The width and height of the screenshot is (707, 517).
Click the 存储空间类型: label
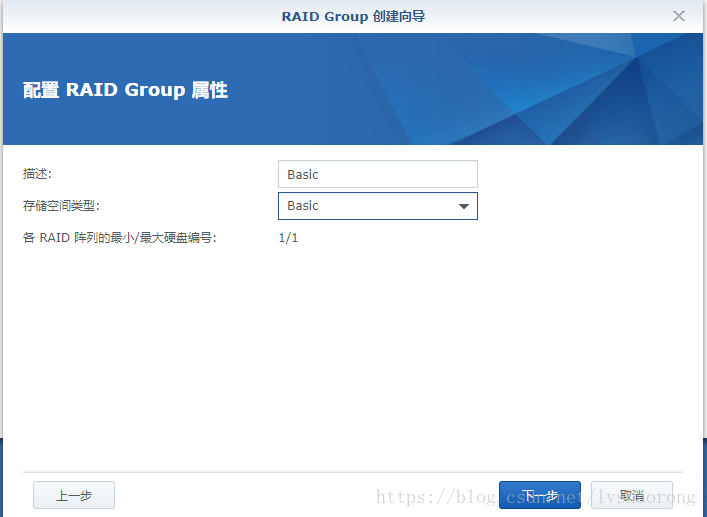(61, 206)
